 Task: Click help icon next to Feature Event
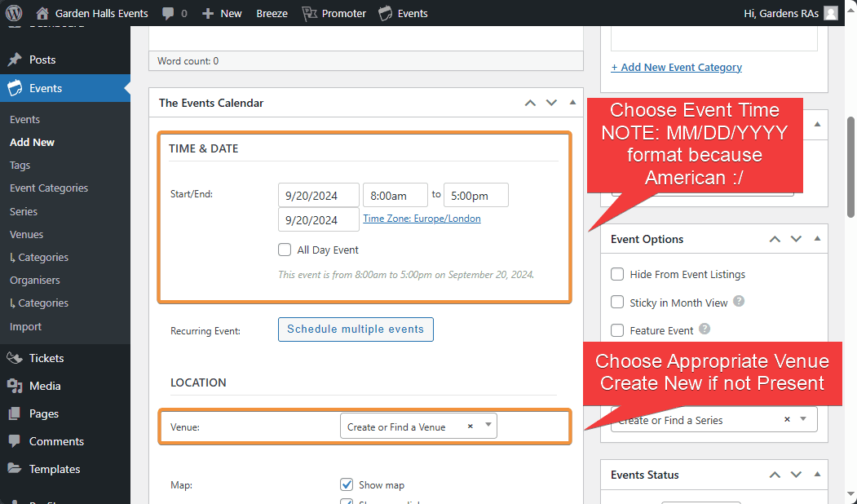705,329
